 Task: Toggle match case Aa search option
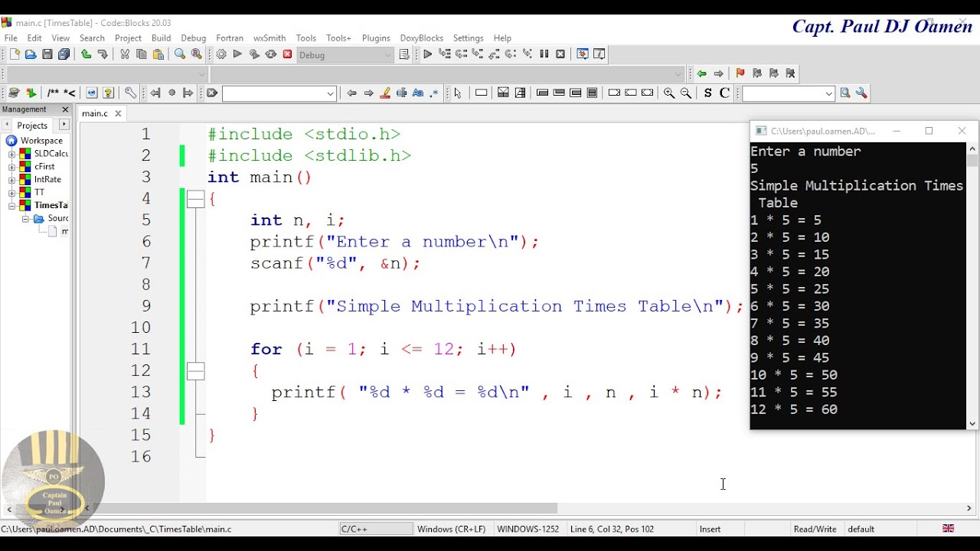418,93
